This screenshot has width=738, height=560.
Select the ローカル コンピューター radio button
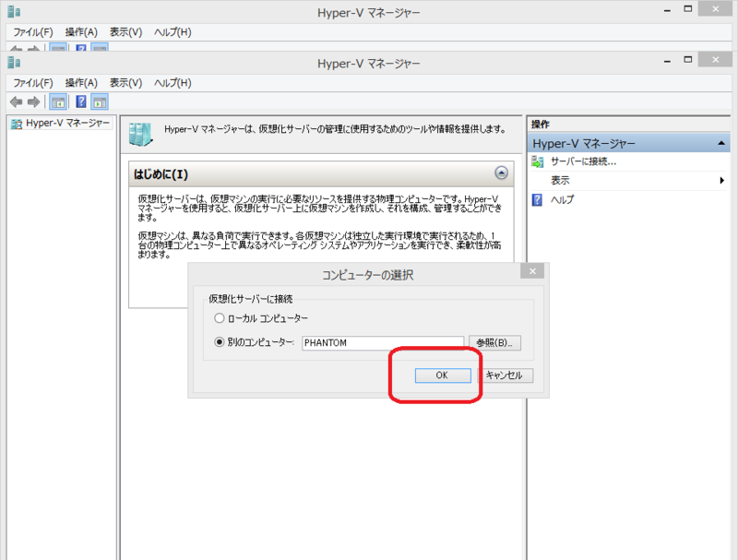219,318
